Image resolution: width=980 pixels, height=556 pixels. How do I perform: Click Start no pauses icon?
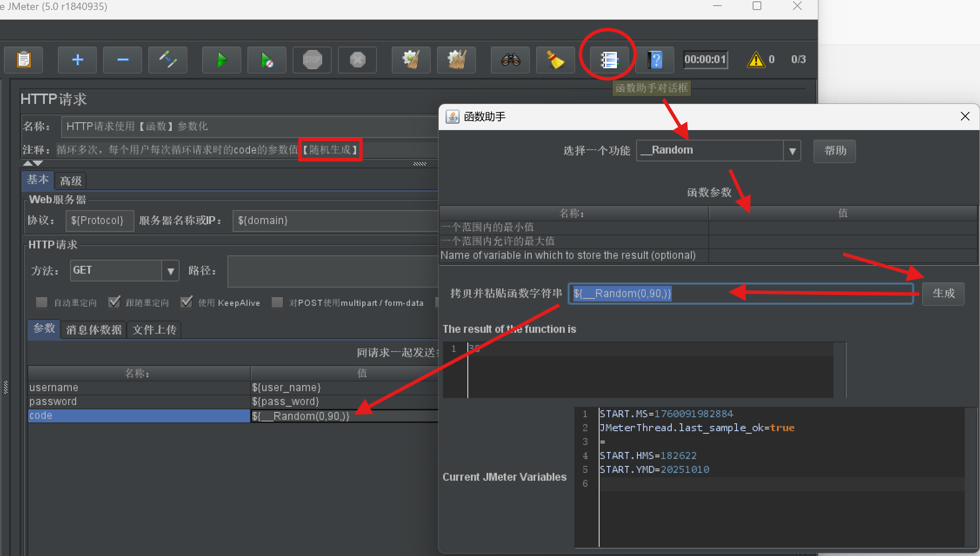coord(267,60)
